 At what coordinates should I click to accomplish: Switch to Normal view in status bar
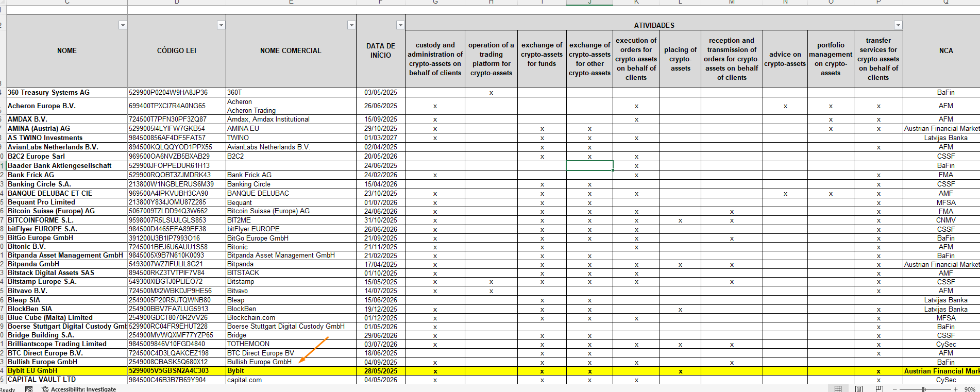(838, 389)
